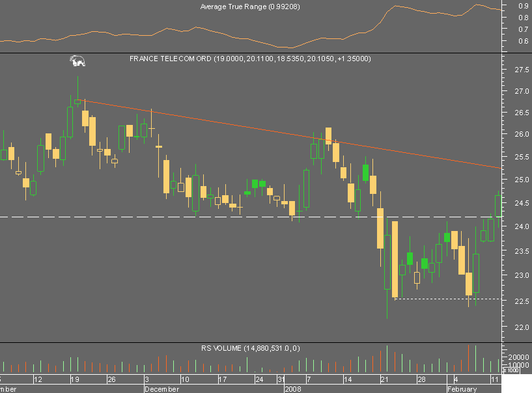Select the Average True Range indicator title
The image size is (532, 393).
pyautogui.click(x=250, y=7)
